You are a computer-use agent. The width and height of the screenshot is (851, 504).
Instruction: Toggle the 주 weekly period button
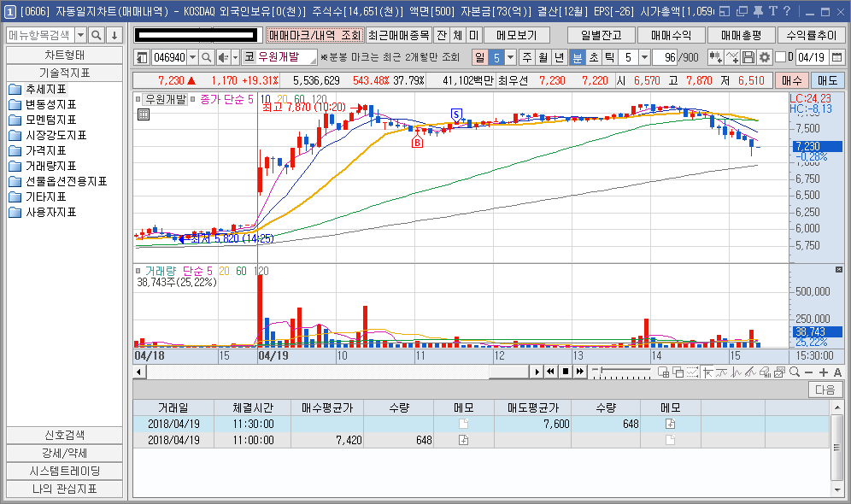(527, 57)
